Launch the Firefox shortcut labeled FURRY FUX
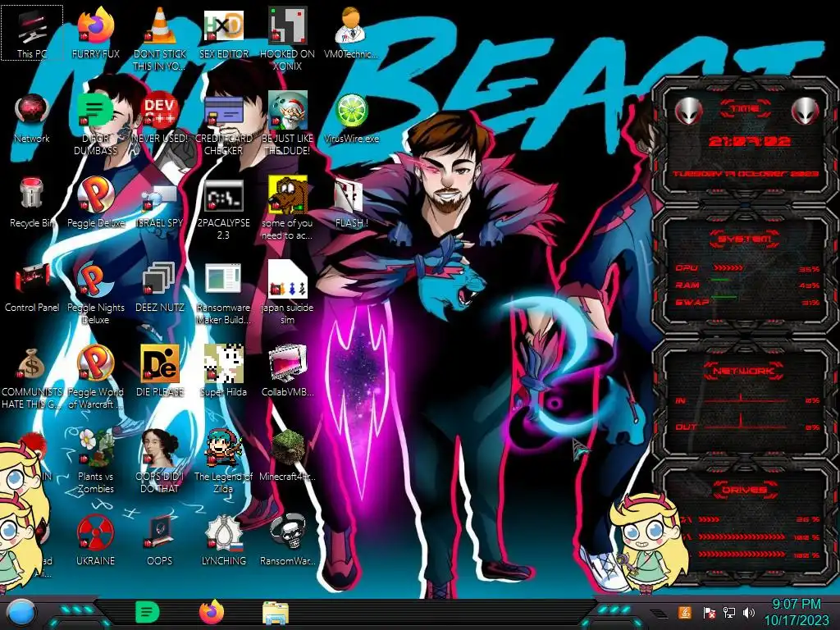Screen dimensions: 840x630 95,32
